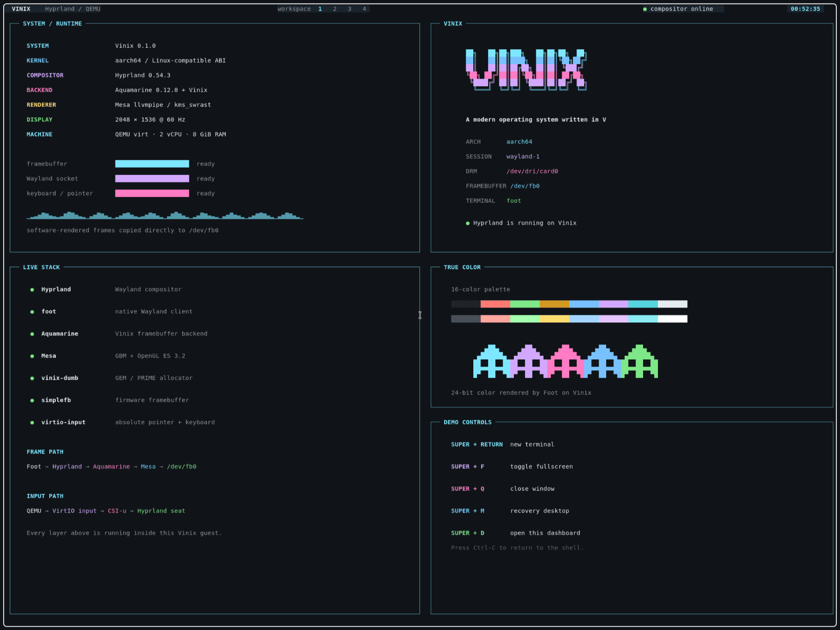840x630 pixels.
Task: Click the light yellow swatch in bottom palette row
Action: [554, 319]
